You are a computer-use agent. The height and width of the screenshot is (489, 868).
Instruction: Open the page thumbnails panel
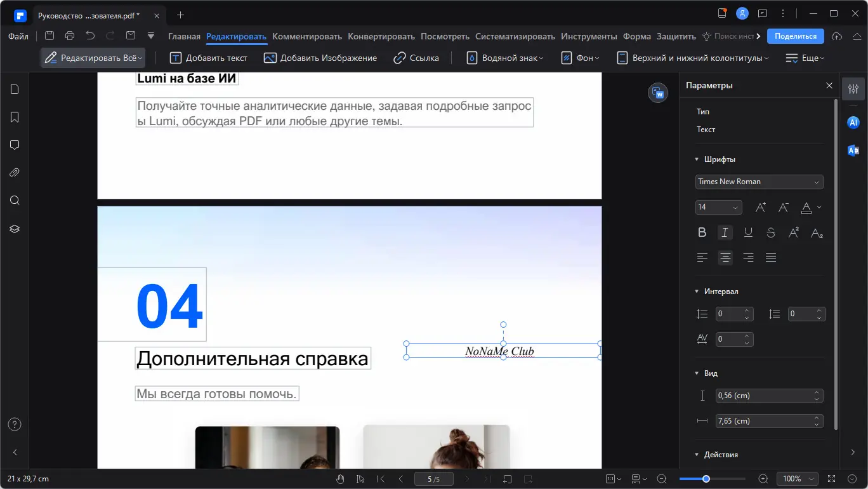pyautogui.click(x=15, y=89)
